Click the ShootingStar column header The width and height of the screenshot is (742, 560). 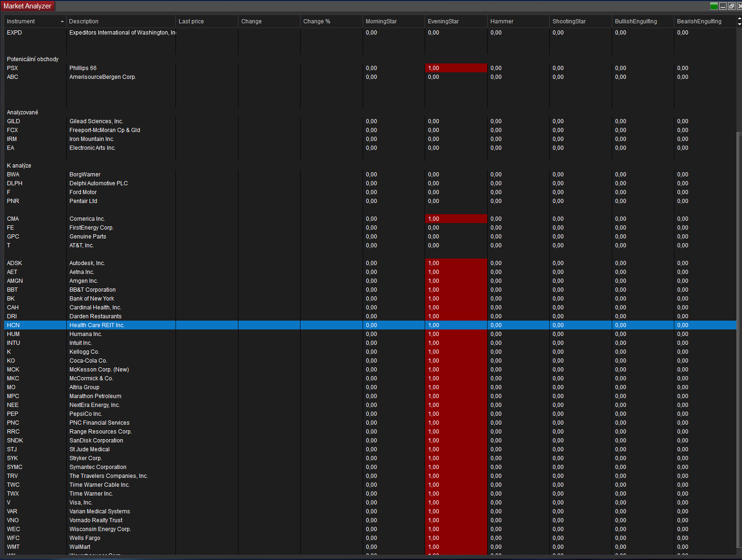(x=581, y=21)
